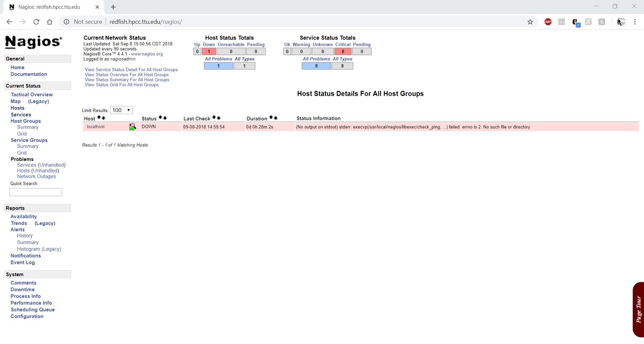
Task: Open Map in Current Status
Action: (x=16, y=101)
